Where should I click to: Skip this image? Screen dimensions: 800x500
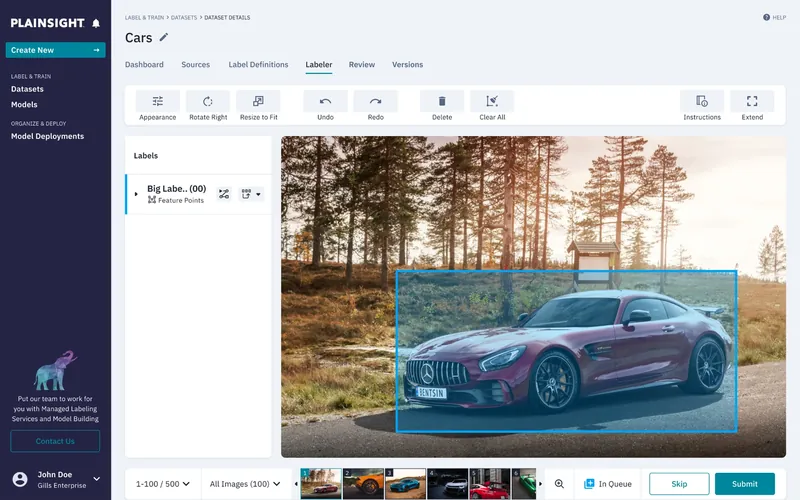(679, 484)
